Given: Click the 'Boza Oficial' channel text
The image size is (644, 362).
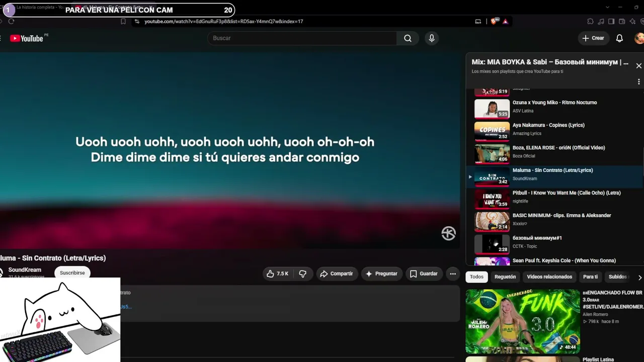Looking at the screenshot, I should point(524,156).
